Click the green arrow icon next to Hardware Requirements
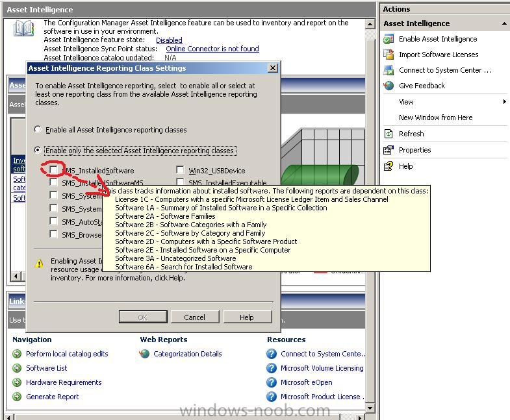510x420 pixels. pyautogui.click(x=17, y=382)
